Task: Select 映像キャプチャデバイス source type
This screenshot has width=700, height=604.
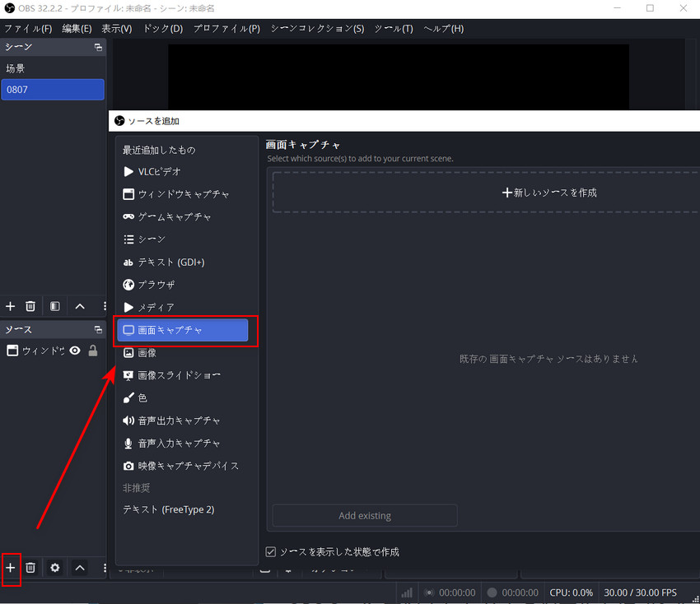Action: click(x=183, y=466)
